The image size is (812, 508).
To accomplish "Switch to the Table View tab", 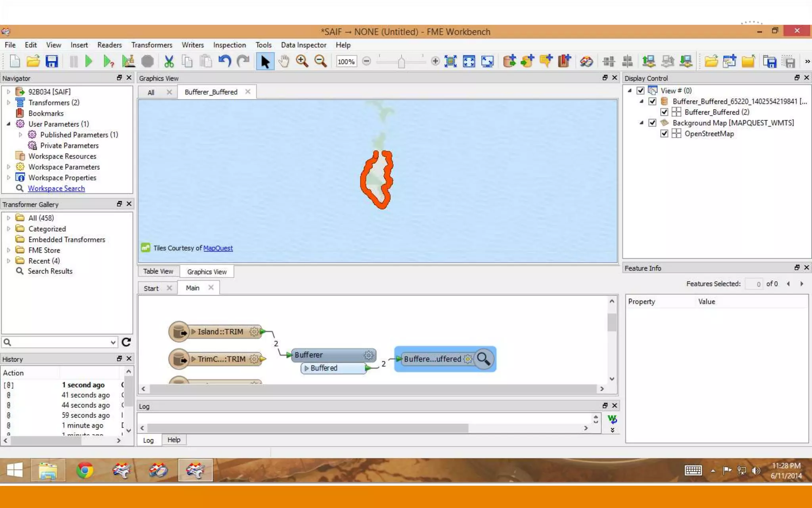I will tap(158, 271).
